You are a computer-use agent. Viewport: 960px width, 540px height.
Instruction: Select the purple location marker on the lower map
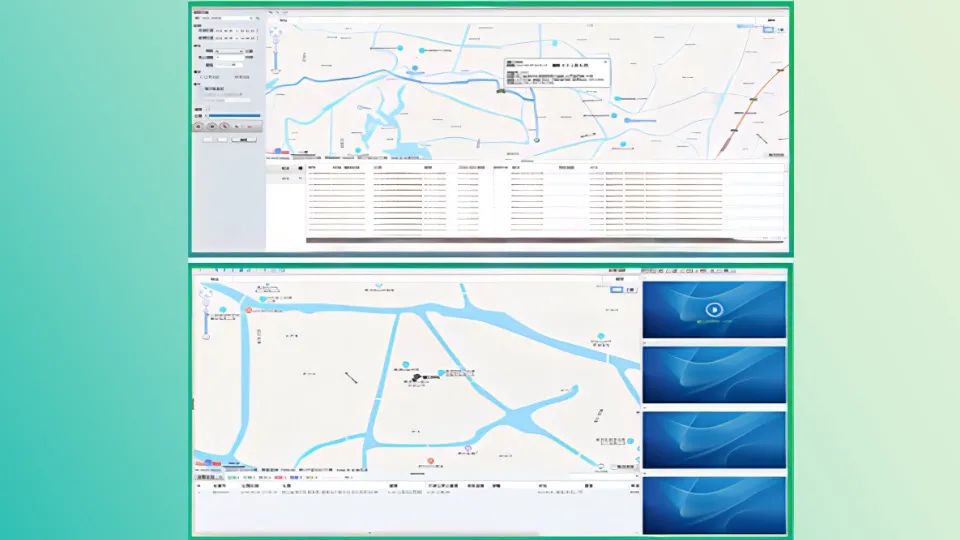[x=467, y=448]
